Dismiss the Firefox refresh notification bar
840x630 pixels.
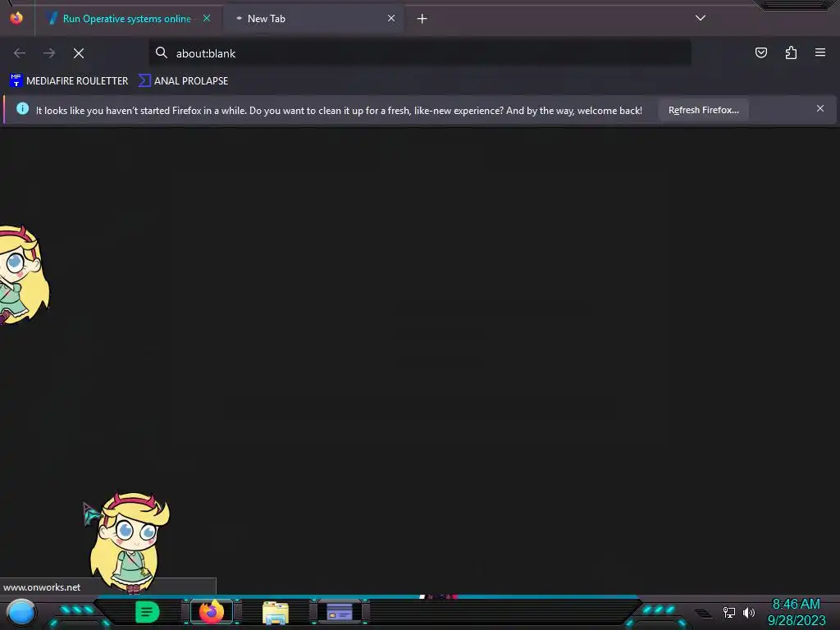coord(820,109)
